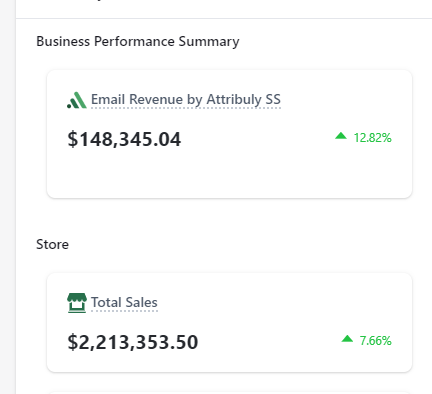Open Email Revenue by Attribuly SS link
The image size is (432, 394).
tap(186, 100)
